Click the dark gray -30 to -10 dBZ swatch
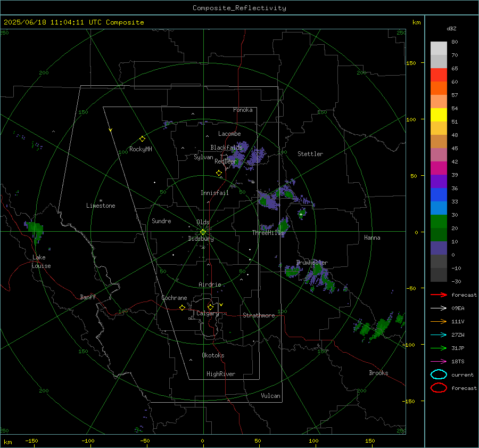Image resolution: width=479 pixels, height=448 pixels. coord(439,275)
